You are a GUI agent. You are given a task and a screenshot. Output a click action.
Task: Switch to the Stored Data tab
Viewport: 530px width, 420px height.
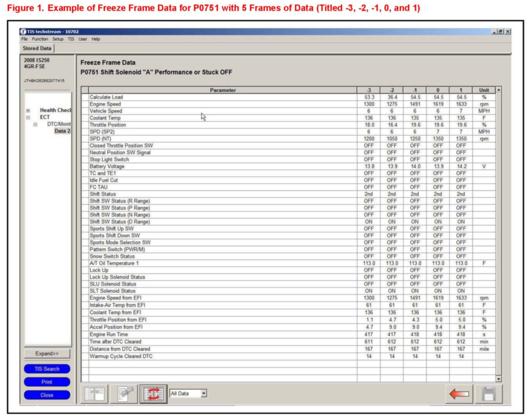click(37, 48)
